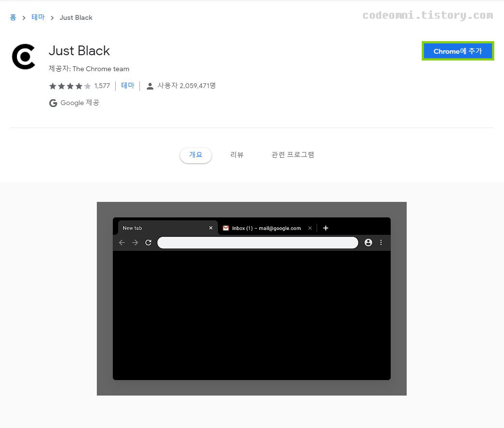The width and height of the screenshot is (504, 428).
Task: Click the New tab title in preview
Action: click(132, 228)
